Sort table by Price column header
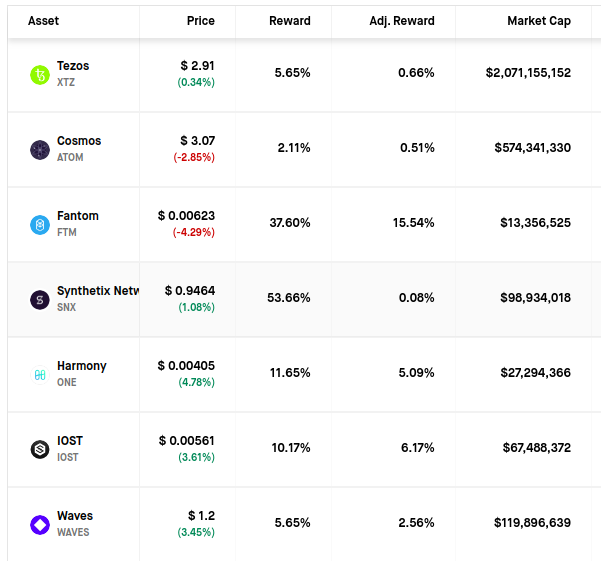Image resolution: width=601 pixels, height=561 pixels. point(200,21)
